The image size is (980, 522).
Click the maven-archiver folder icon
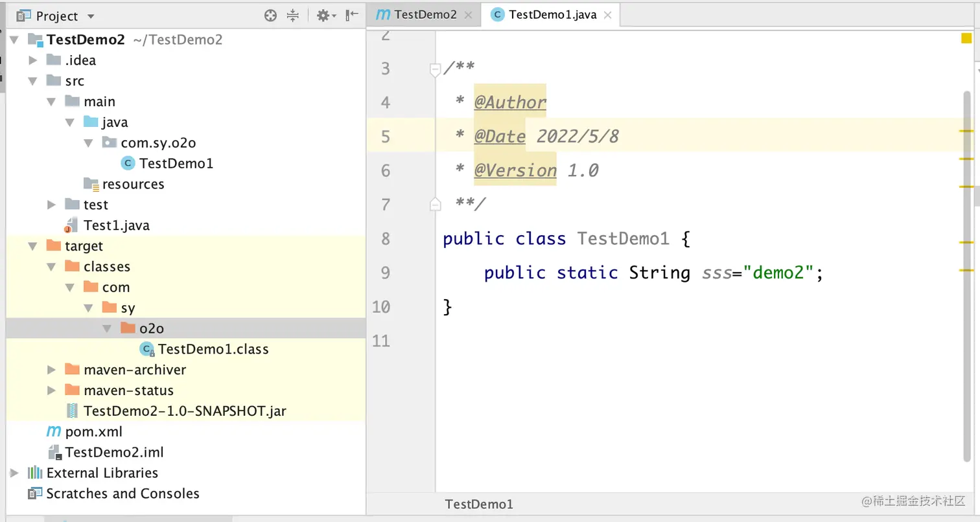[72, 370]
